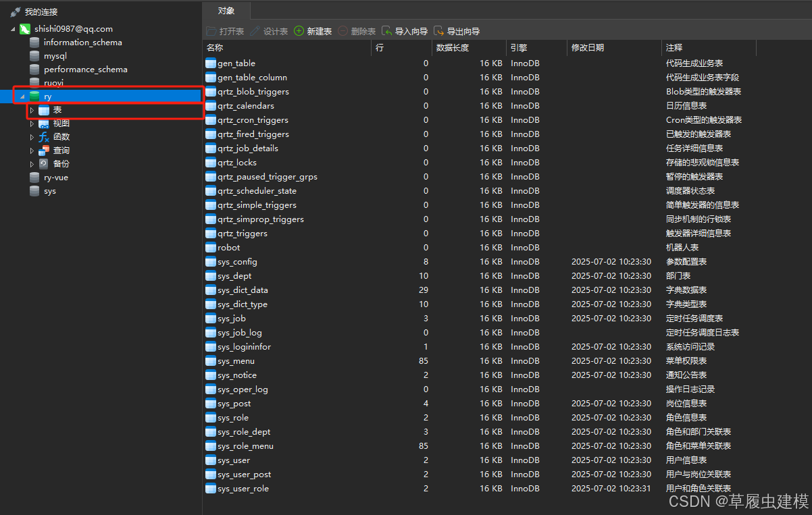812x515 pixels.
Task: Click the 删除表 minus icon
Action: 343,31
